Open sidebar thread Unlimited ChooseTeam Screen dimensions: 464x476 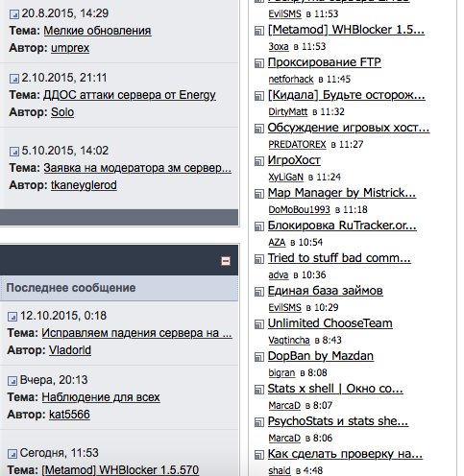coord(330,323)
